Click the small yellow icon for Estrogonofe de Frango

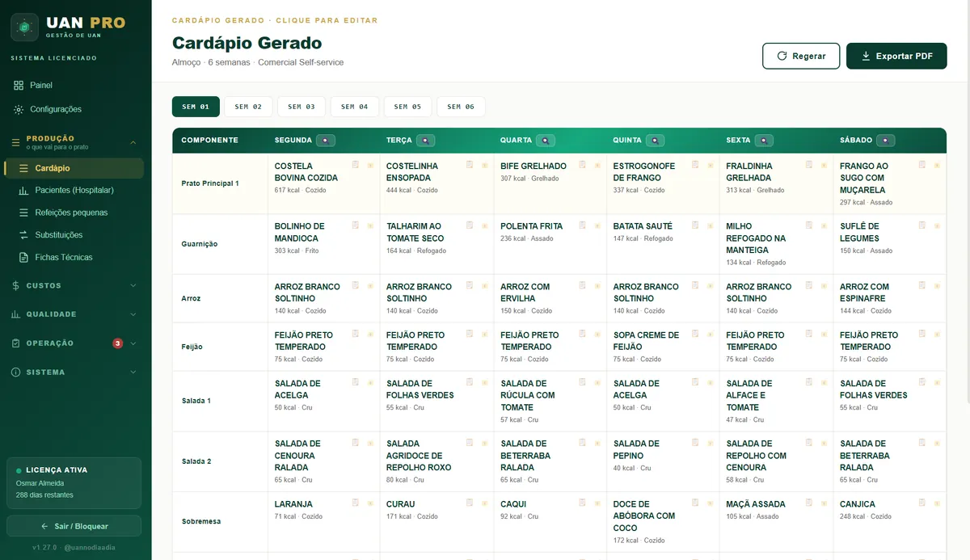coord(711,165)
